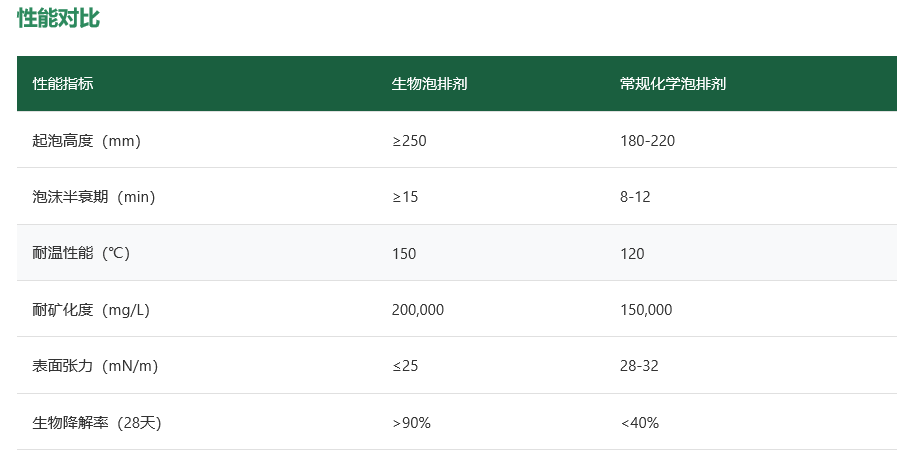Click the 120 temperature value cell
This screenshot has height=468, width=909.
pos(632,253)
